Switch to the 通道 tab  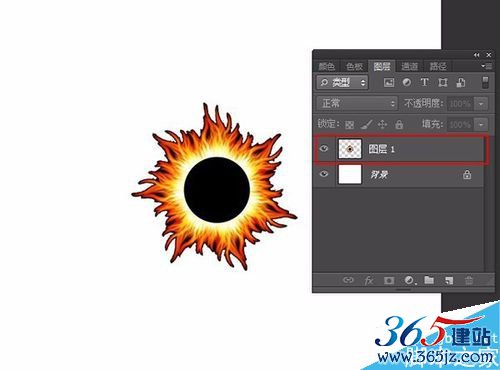coord(409,66)
